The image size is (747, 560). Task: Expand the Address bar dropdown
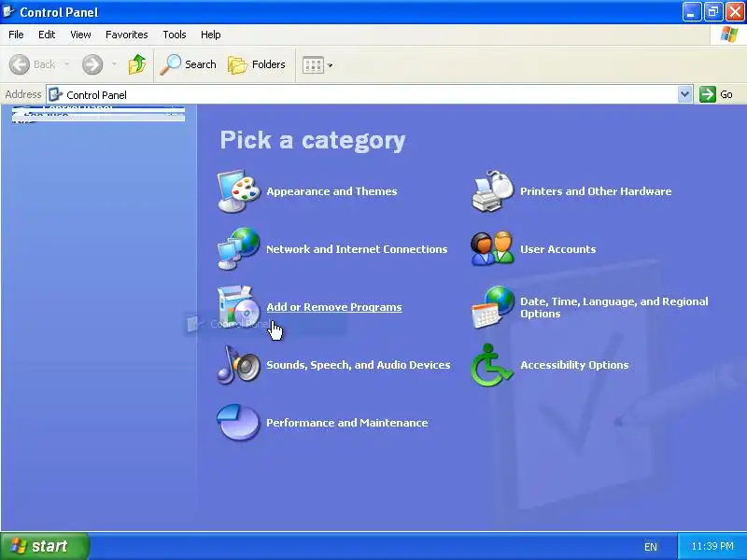tap(685, 94)
